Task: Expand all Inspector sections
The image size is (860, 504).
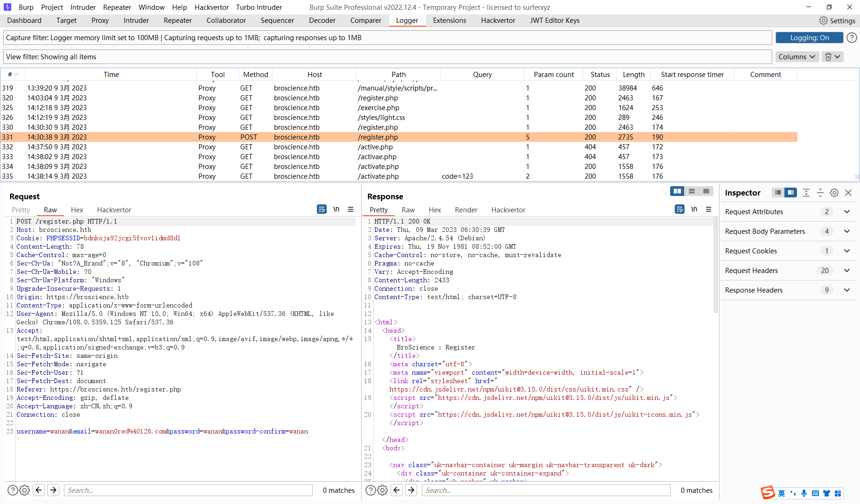Action: point(806,193)
